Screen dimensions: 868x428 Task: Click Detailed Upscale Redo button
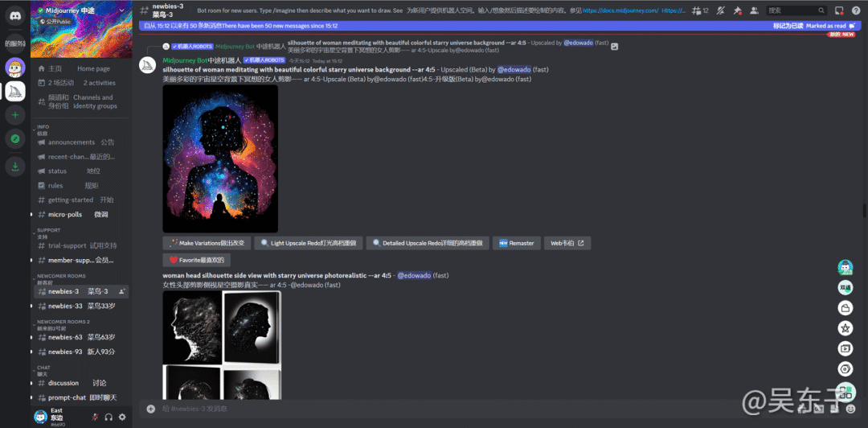tap(428, 243)
